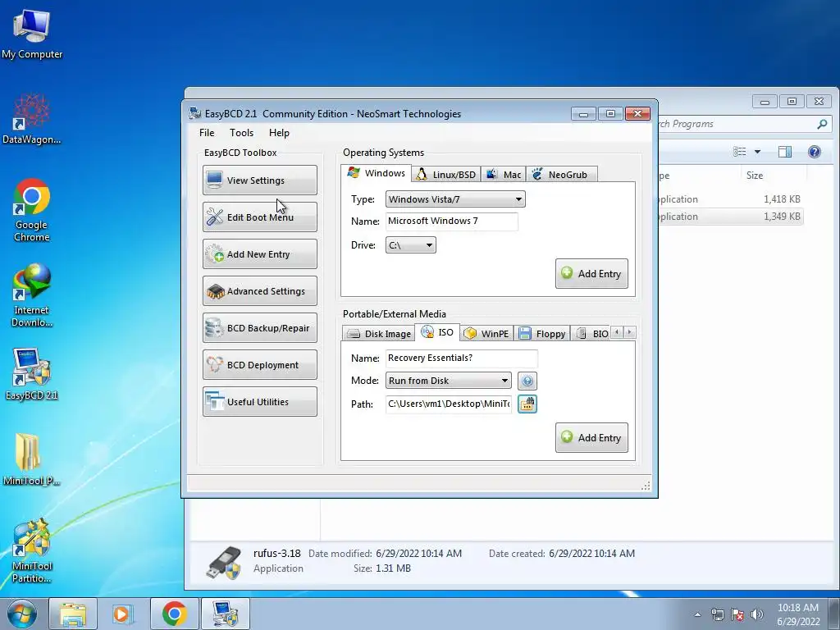Image resolution: width=840 pixels, height=630 pixels.
Task: Click the change view icon in Explorer
Action: pos(740,152)
